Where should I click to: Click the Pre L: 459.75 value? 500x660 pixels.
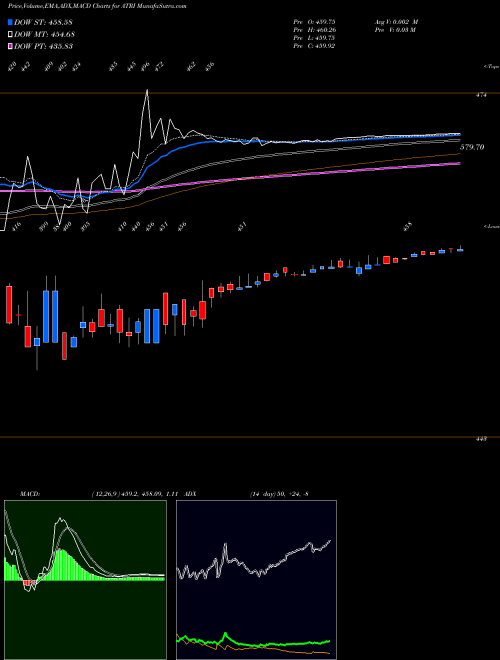[x=314, y=38]
